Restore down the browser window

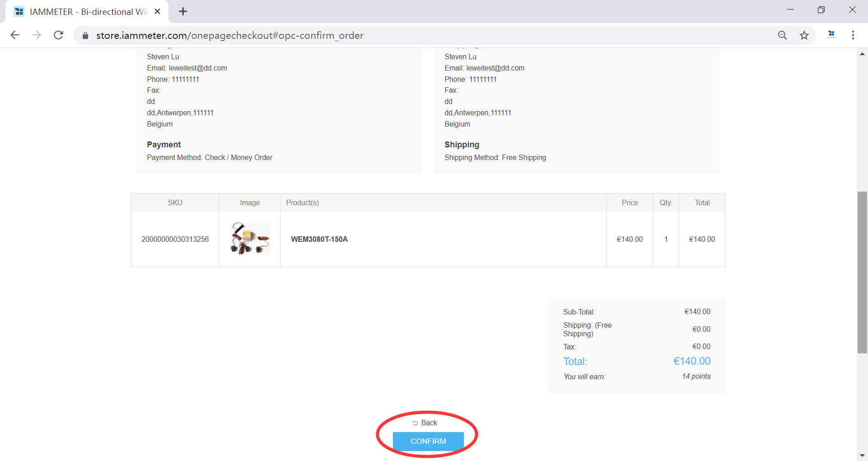click(x=821, y=10)
